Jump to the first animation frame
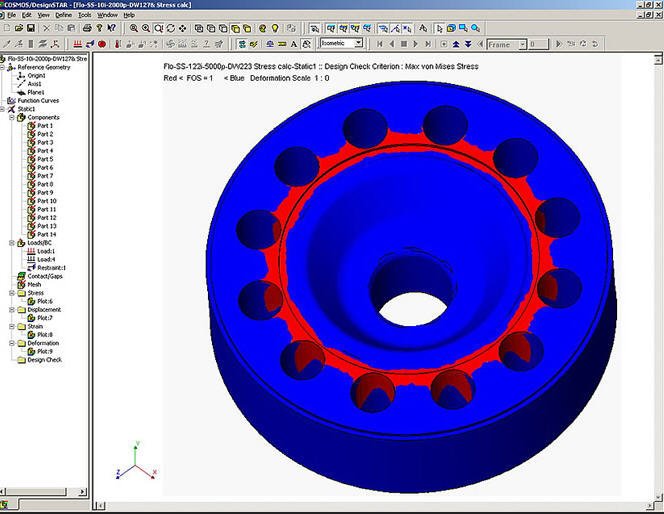The width and height of the screenshot is (664, 514). [380, 44]
